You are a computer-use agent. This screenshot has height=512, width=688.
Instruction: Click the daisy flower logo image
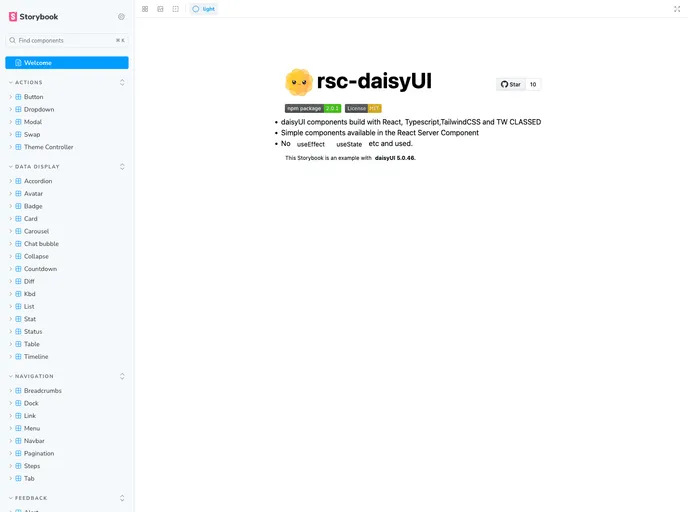pyautogui.click(x=299, y=82)
